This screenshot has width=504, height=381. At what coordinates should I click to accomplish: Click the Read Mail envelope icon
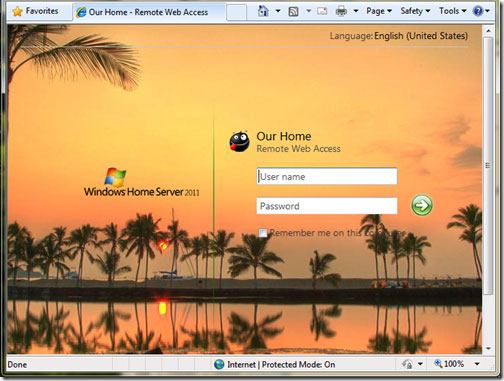(322, 12)
